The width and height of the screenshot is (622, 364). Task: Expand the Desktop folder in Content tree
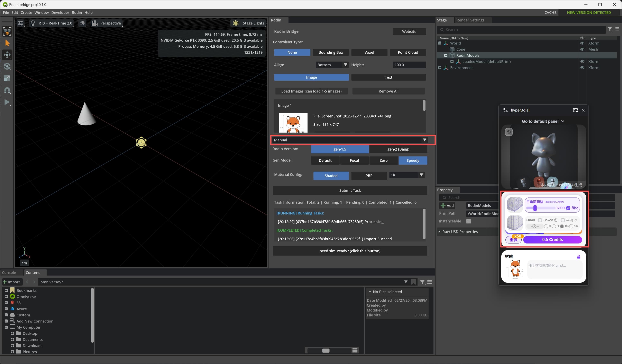(x=12, y=333)
